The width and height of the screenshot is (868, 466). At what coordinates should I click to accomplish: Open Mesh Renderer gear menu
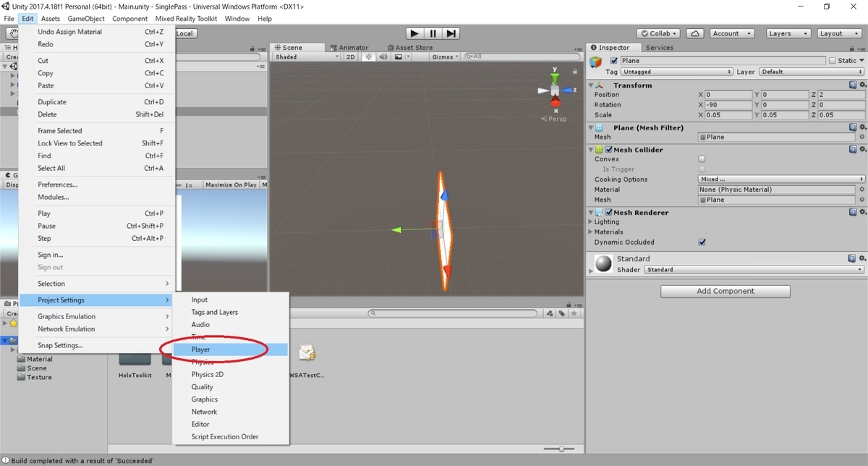(x=861, y=213)
